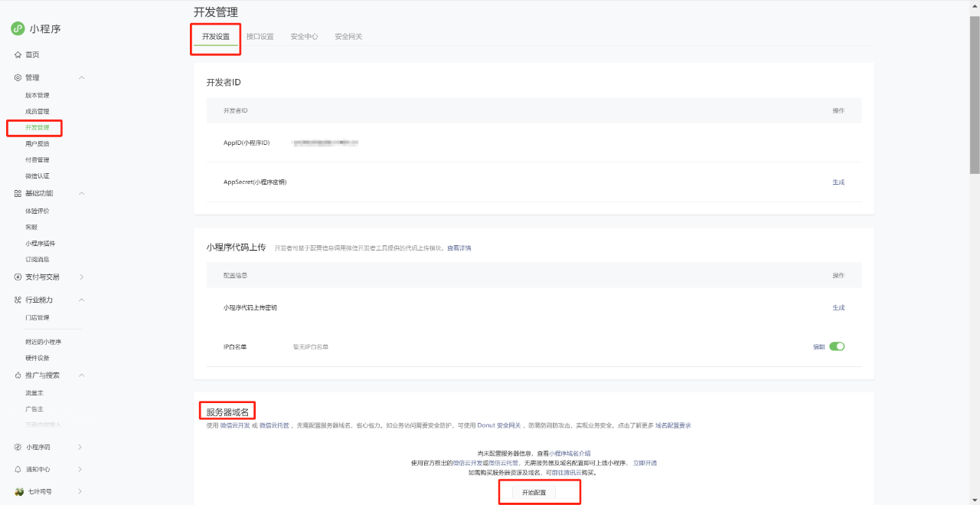Open 客服 in the sidebar

click(x=31, y=228)
